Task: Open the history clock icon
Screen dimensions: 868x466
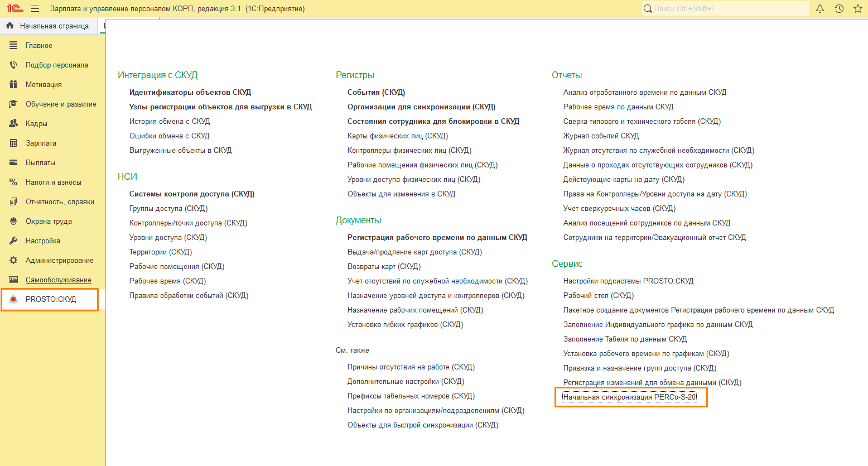Action: (x=839, y=9)
